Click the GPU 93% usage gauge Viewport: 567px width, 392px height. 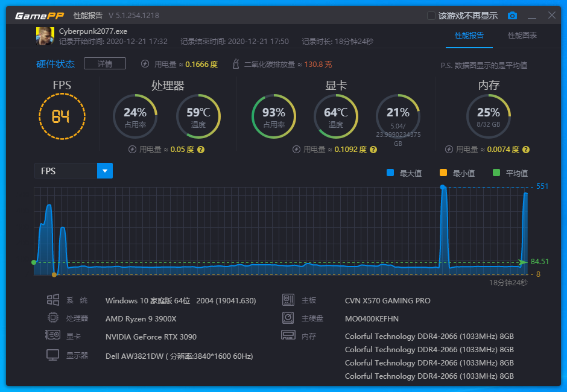coord(274,116)
